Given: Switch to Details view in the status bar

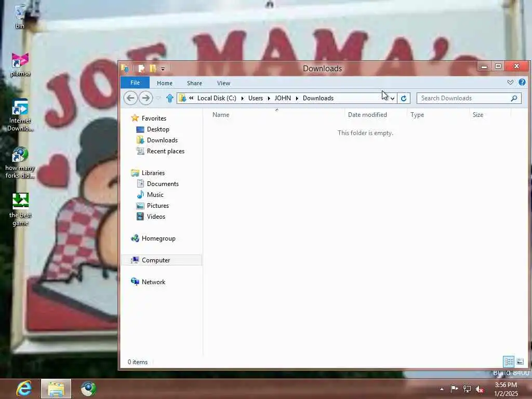Looking at the screenshot, I should 508,362.
